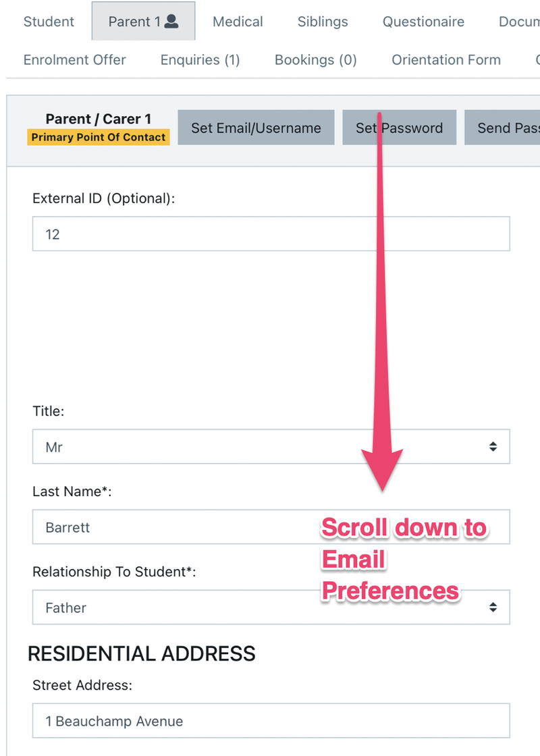Screen dimensions: 540x756
Task: Click the Send Password button
Action: pyautogui.click(x=502, y=128)
